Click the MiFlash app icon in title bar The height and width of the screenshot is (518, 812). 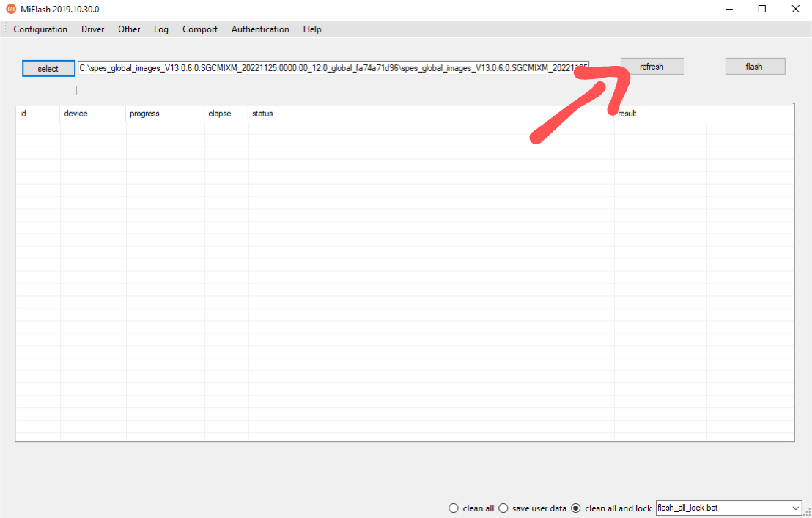click(11, 10)
